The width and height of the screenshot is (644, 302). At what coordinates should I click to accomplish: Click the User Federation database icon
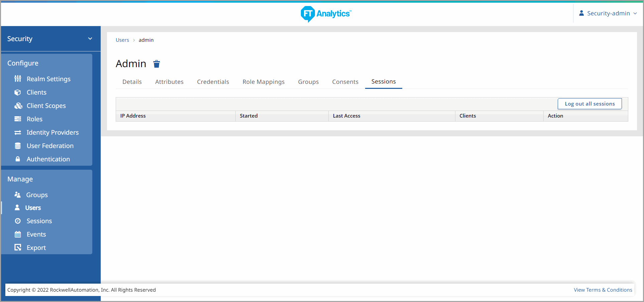coord(18,146)
